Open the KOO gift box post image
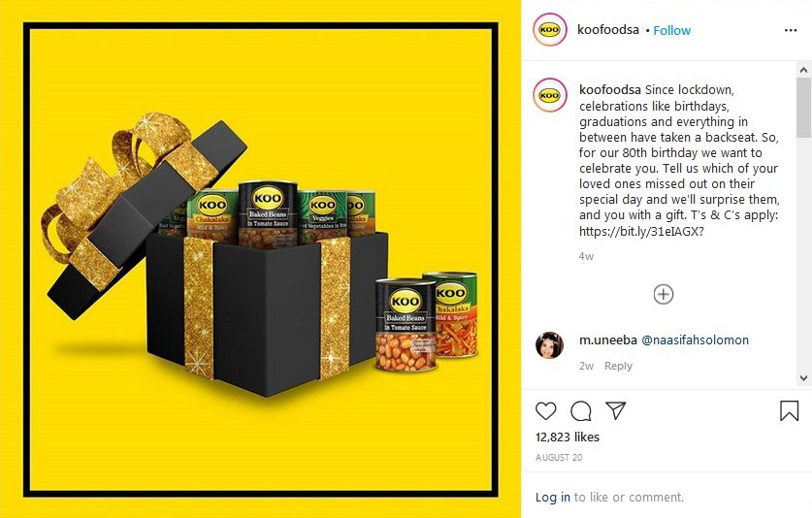The width and height of the screenshot is (812, 518). (261, 259)
